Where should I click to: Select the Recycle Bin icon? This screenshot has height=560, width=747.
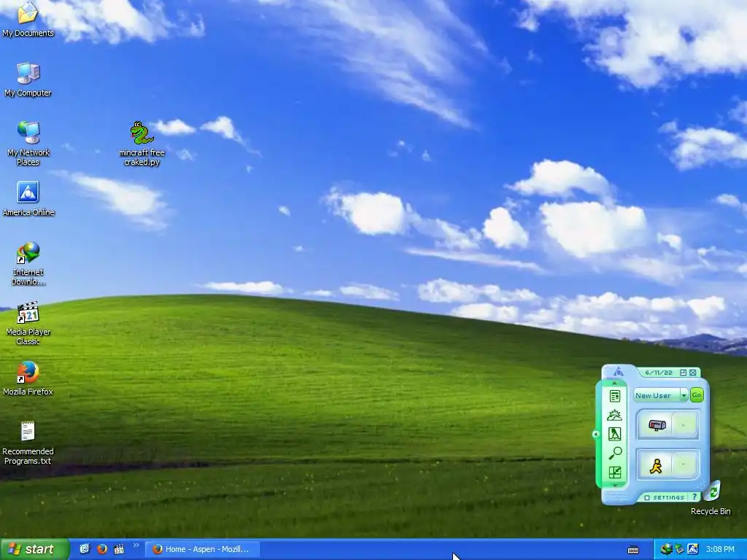[x=711, y=498]
